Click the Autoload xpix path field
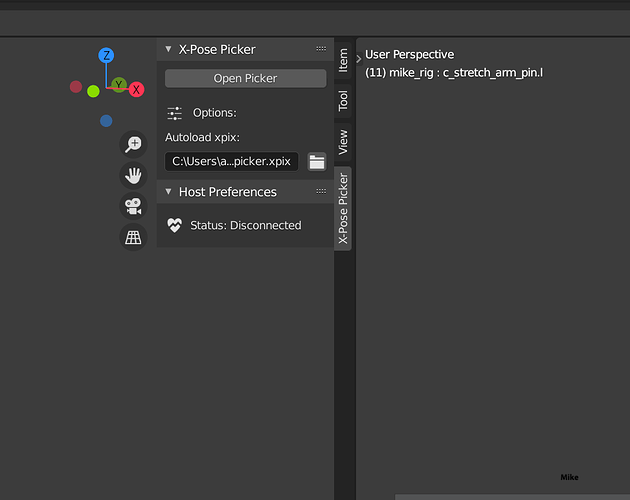 231,162
